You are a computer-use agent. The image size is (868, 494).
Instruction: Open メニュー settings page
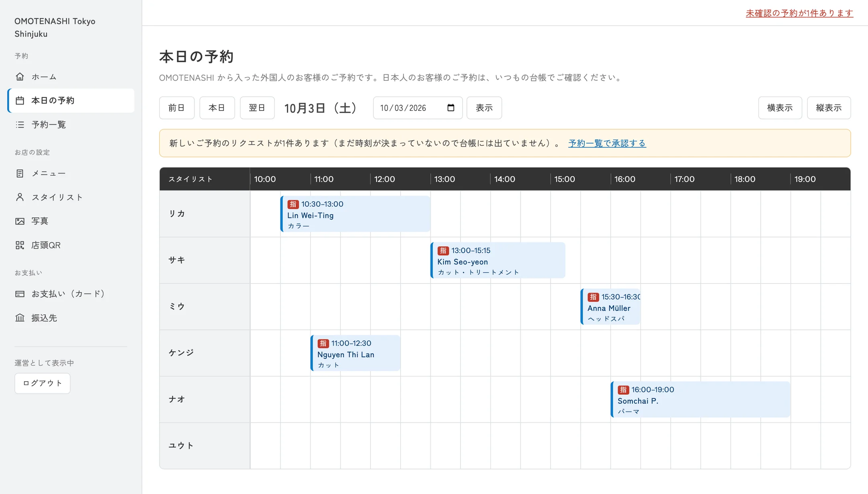point(71,173)
